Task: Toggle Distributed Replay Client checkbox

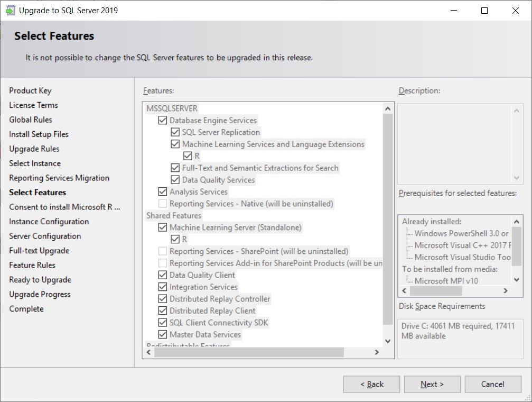Action: pos(163,310)
